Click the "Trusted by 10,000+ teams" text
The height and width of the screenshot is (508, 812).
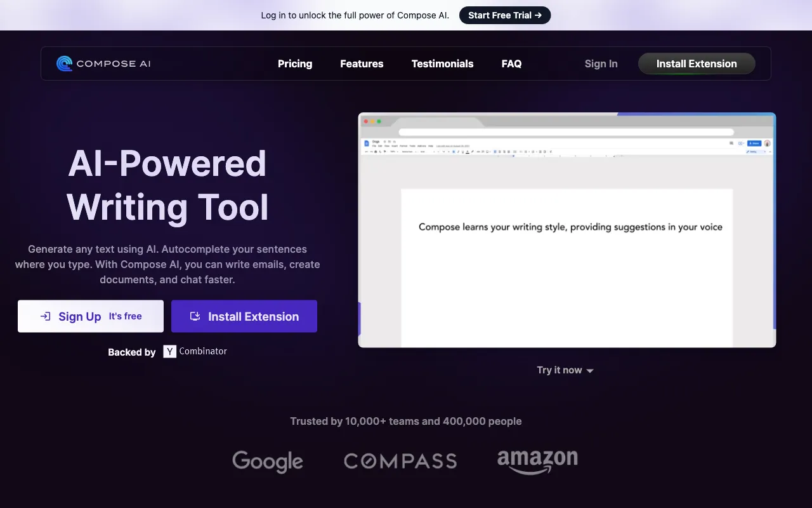(x=406, y=421)
